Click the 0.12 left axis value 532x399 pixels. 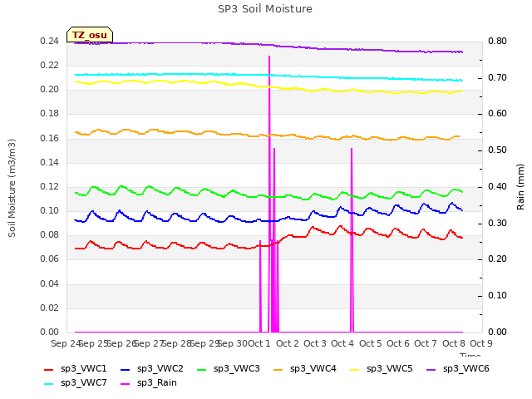click(50, 186)
